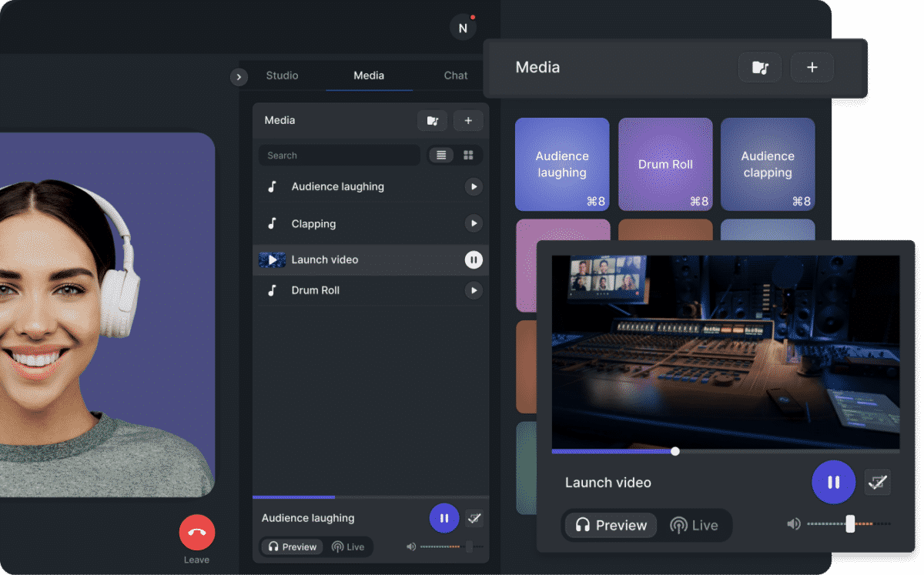924x575 pixels.
Task: Click plus icon in floating Media header
Action: click(x=812, y=68)
